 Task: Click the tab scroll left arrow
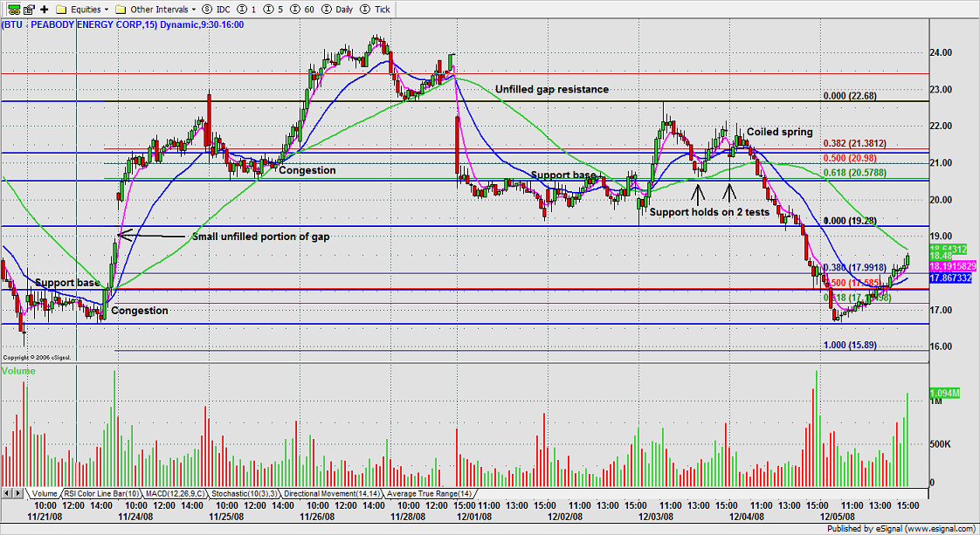pos(7,493)
